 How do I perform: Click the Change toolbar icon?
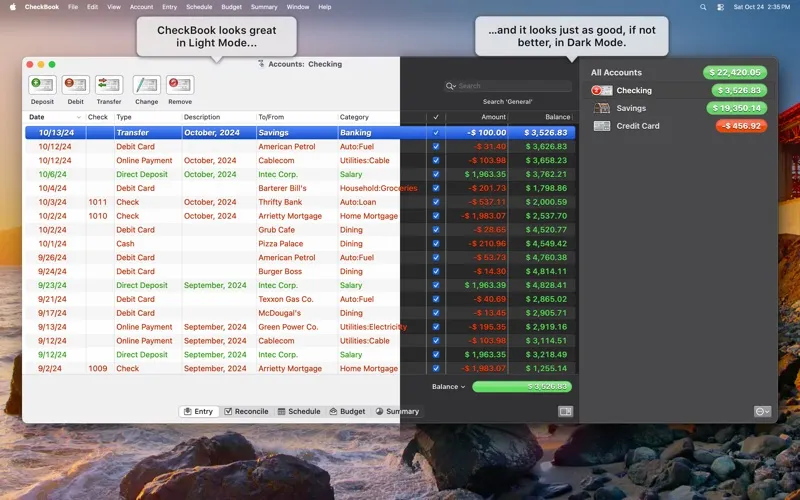(x=146, y=85)
